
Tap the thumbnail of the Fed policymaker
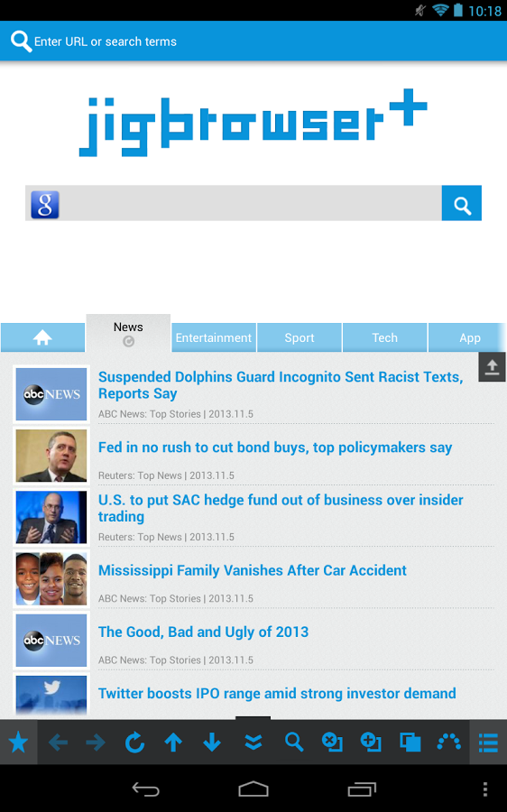pyautogui.click(x=51, y=456)
